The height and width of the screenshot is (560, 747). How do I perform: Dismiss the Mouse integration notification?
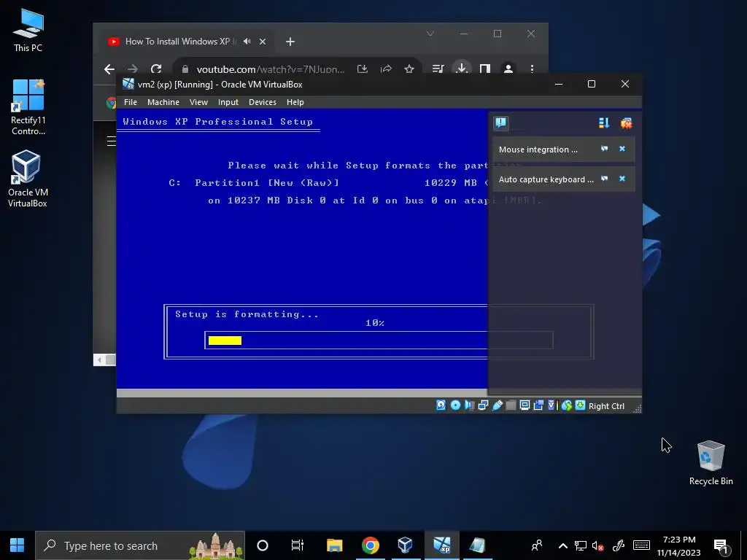[x=622, y=149]
